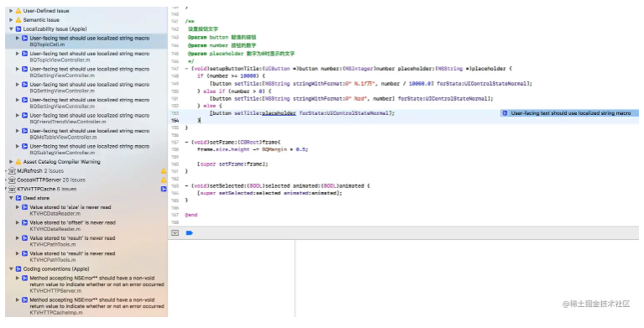Expand the 'offset' is never read issue
The height and width of the screenshot is (328, 644).
(x=18, y=222)
